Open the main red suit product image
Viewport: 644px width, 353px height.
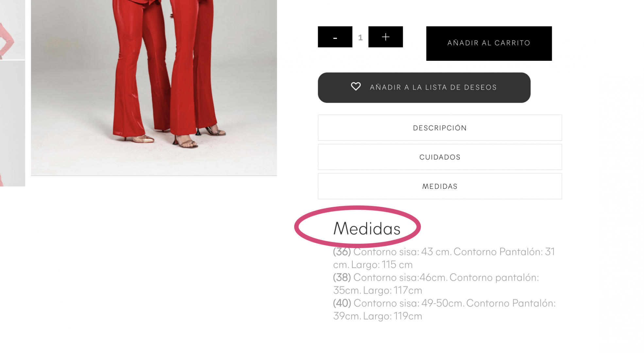154,88
